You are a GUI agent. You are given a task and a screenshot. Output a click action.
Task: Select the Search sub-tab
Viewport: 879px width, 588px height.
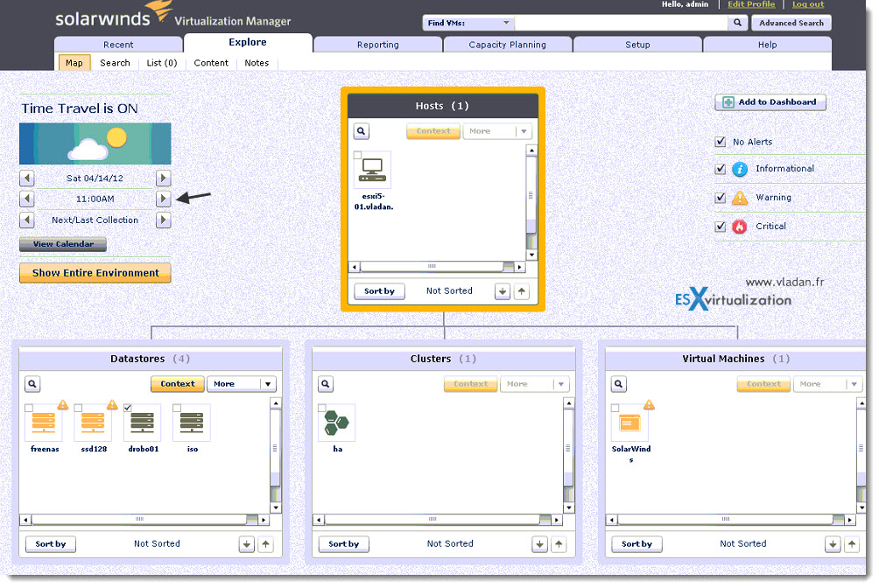pyautogui.click(x=115, y=63)
